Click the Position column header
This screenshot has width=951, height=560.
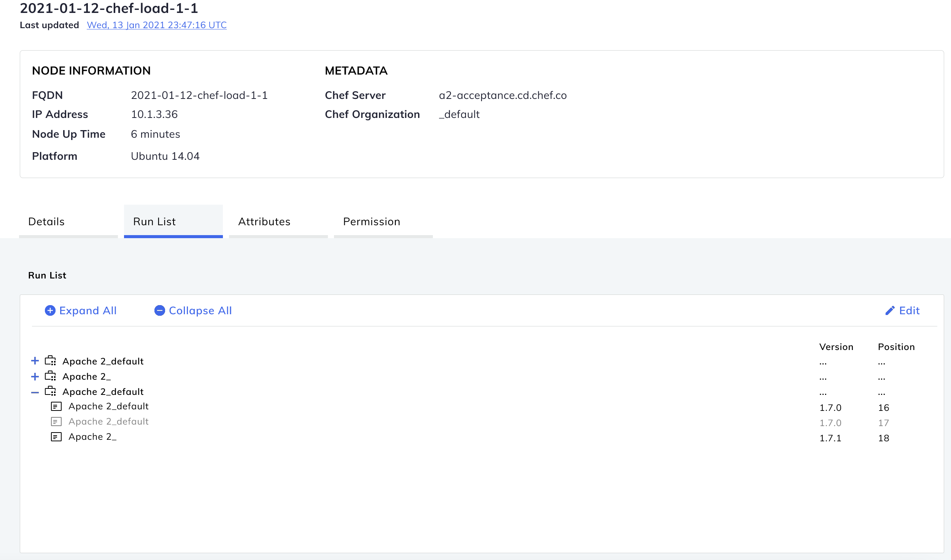(897, 347)
